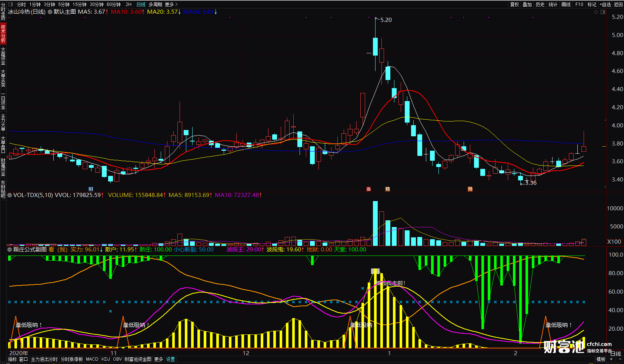Select the 日线 daily period

(x=141, y=4)
